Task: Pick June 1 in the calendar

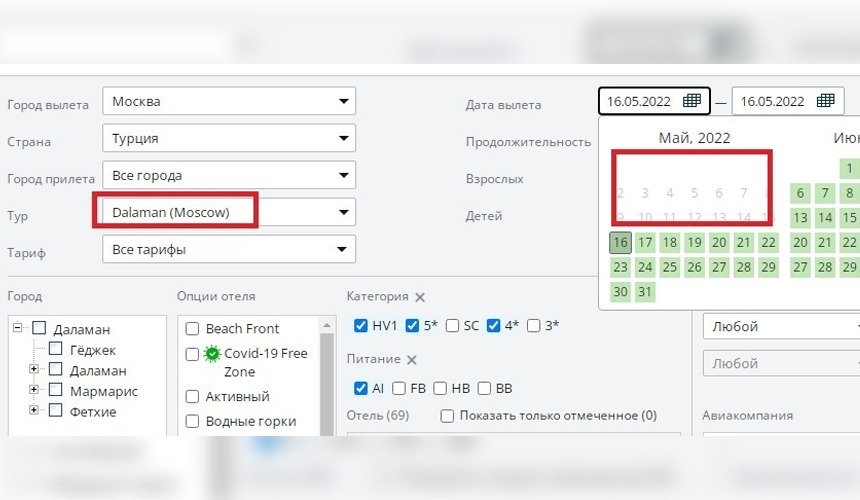Action: 848,169
